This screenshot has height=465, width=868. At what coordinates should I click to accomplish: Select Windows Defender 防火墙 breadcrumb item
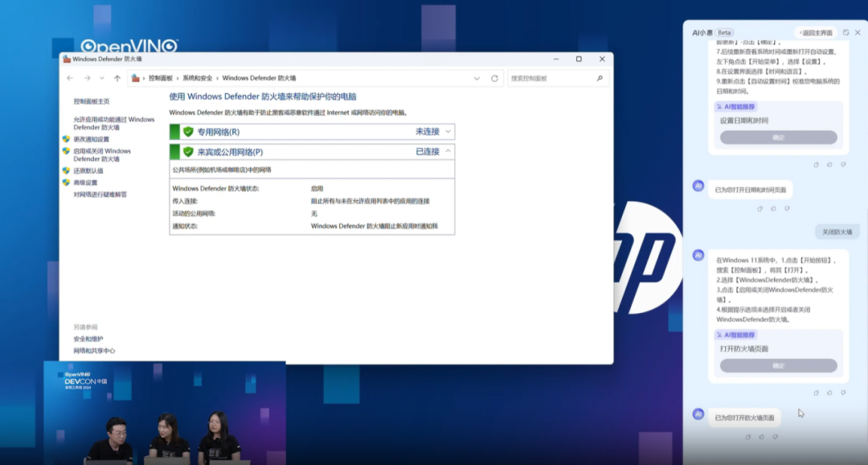[x=259, y=78]
